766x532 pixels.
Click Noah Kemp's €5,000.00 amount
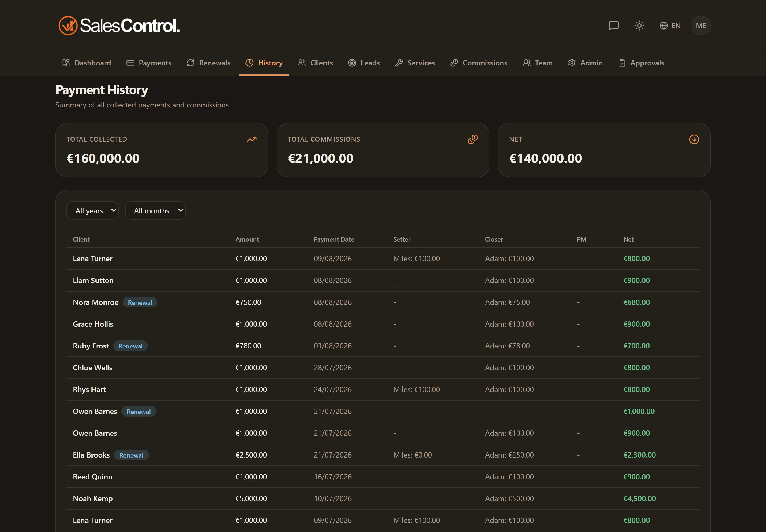(251, 499)
